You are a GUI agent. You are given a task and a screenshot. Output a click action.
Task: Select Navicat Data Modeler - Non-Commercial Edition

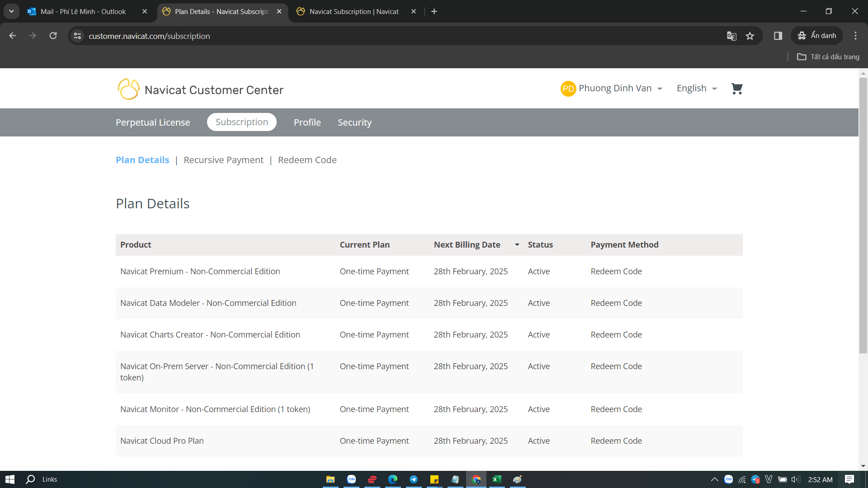click(x=429, y=303)
